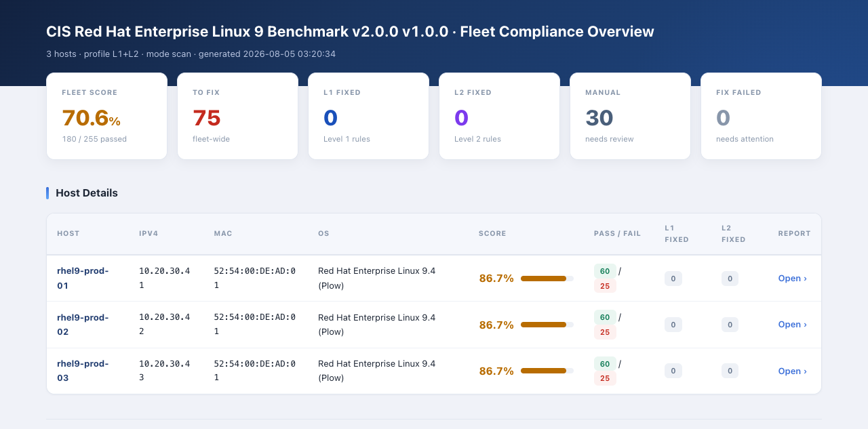Click the score progress bar for rhel9-prod-02
The height and width of the screenshot is (429, 868).
pyautogui.click(x=547, y=325)
